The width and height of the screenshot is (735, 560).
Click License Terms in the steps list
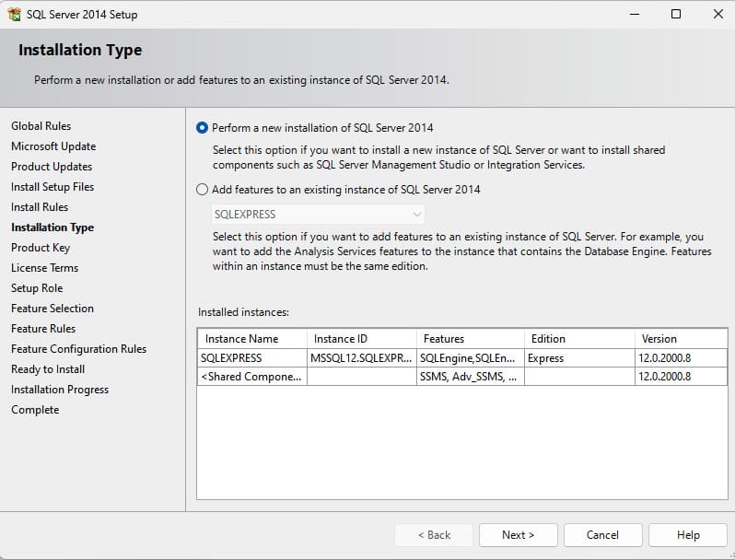[x=44, y=268]
